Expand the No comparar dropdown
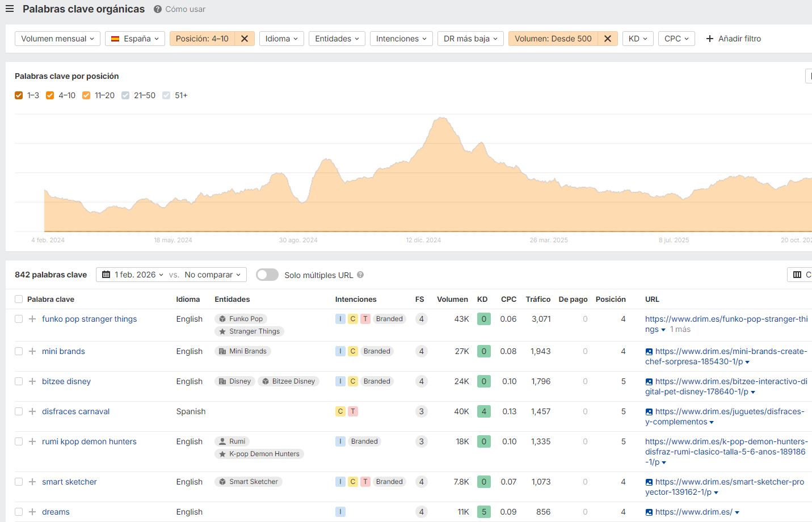Image resolution: width=812 pixels, height=522 pixels. pos(212,275)
